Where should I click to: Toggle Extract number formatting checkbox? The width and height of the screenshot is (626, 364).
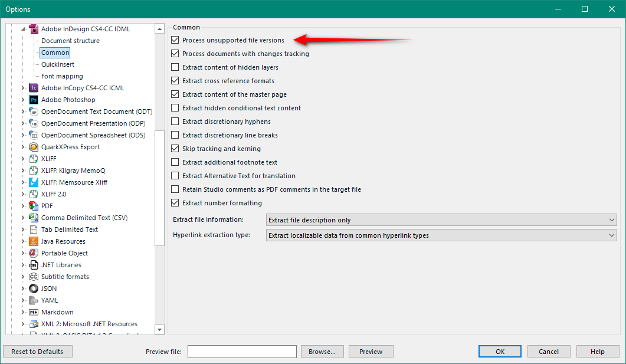pyautogui.click(x=175, y=203)
